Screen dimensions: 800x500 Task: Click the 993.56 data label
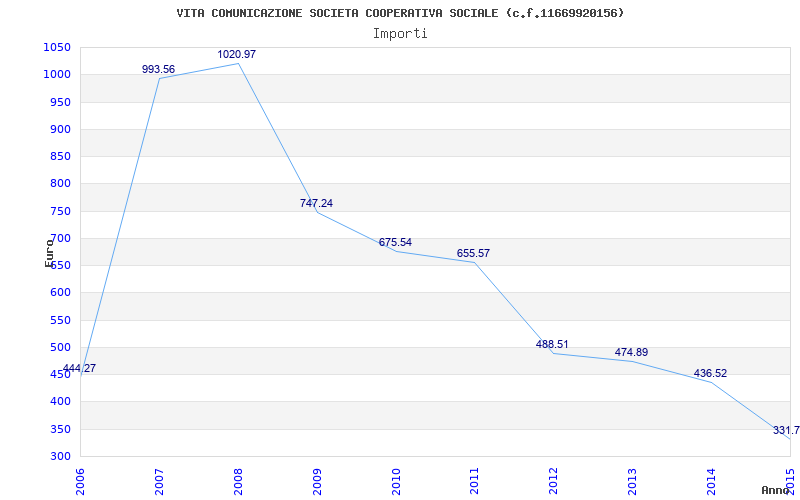click(158, 69)
